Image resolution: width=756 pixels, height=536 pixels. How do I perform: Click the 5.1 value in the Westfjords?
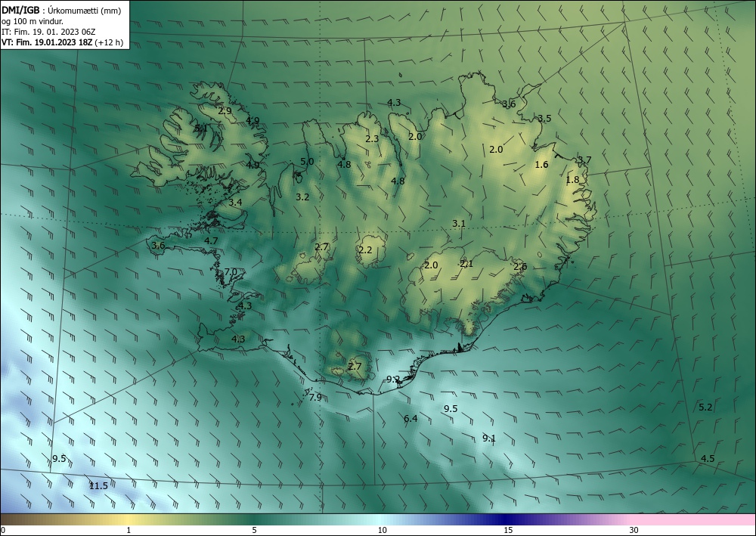201,129
